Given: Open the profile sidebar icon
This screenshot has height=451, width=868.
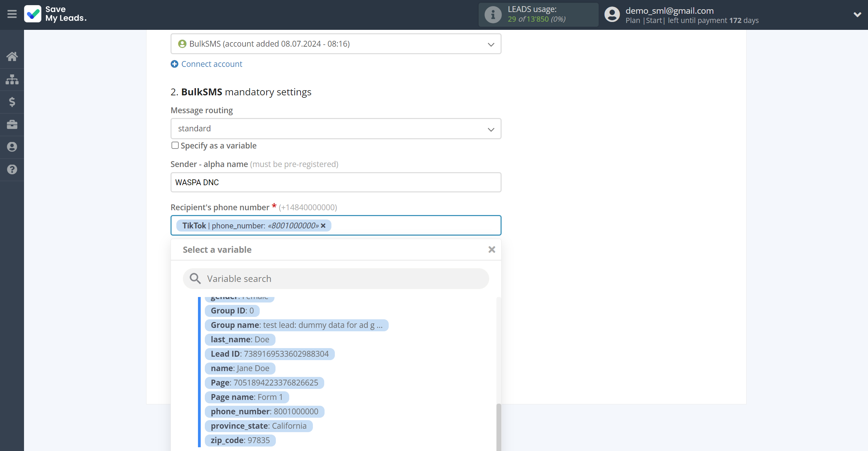Looking at the screenshot, I should pyautogui.click(x=12, y=147).
